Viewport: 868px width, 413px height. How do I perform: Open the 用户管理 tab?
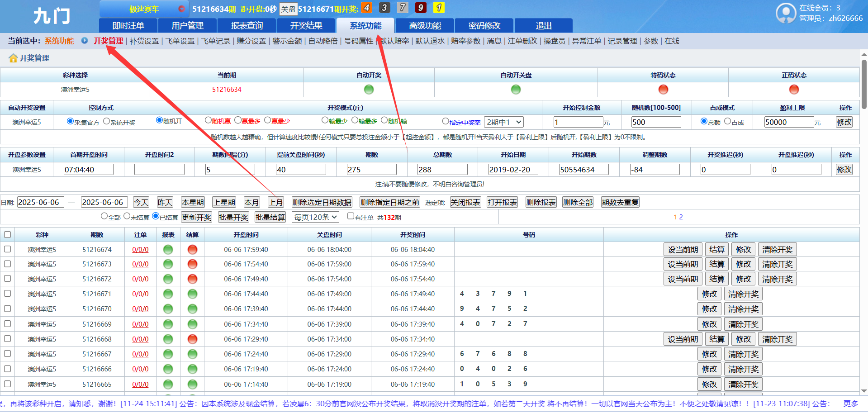[x=188, y=25]
